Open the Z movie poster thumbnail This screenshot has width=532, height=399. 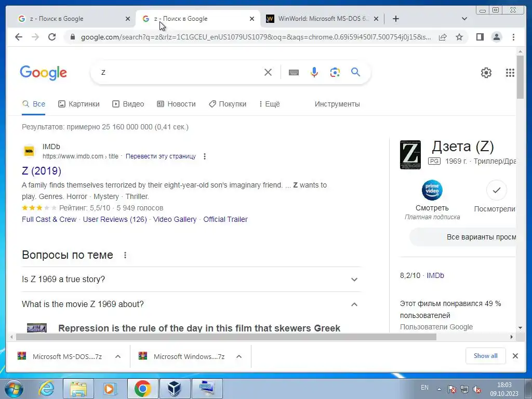[x=410, y=155]
